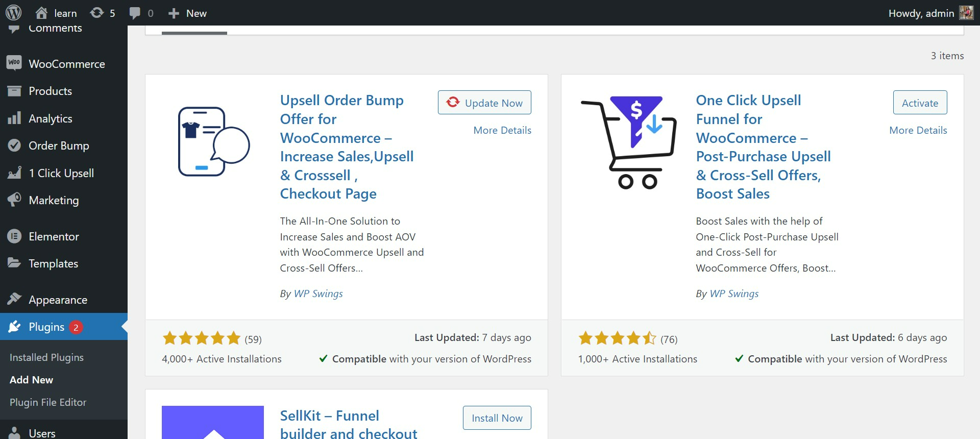Select Add New plugins submenu

coord(31,380)
